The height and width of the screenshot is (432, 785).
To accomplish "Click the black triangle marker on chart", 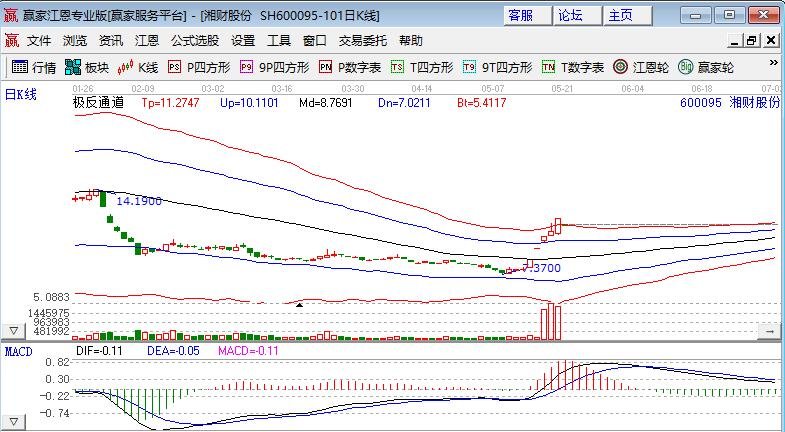I will [299, 304].
